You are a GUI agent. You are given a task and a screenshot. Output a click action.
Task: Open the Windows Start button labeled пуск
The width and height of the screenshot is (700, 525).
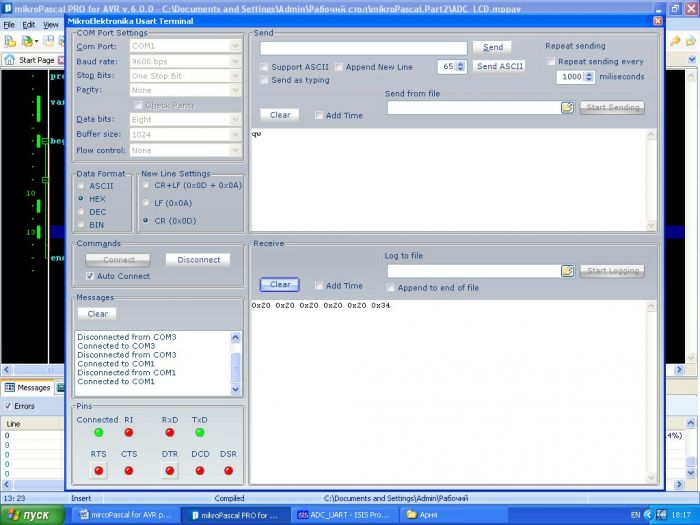point(32,515)
